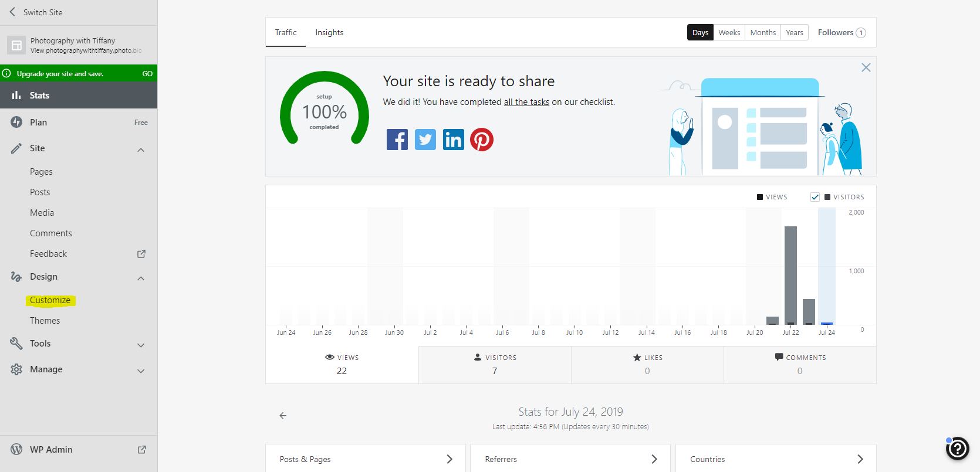
Task: Collapse the Site section chevron
Action: click(x=141, y=150)
